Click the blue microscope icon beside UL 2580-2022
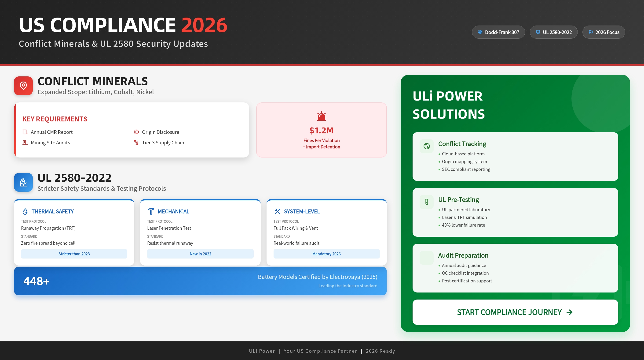 [x=23, y=182]
